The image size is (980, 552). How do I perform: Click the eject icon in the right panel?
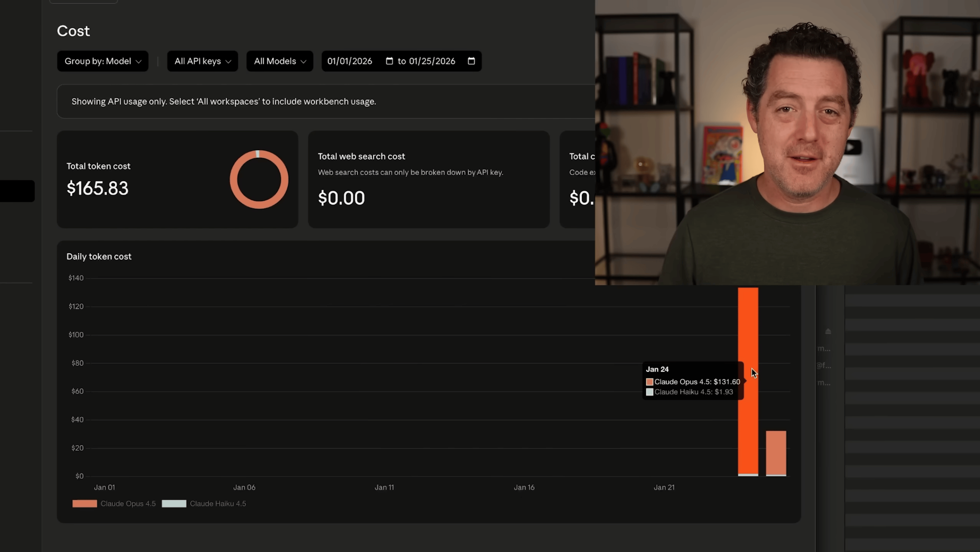click(x=828, y=332)
